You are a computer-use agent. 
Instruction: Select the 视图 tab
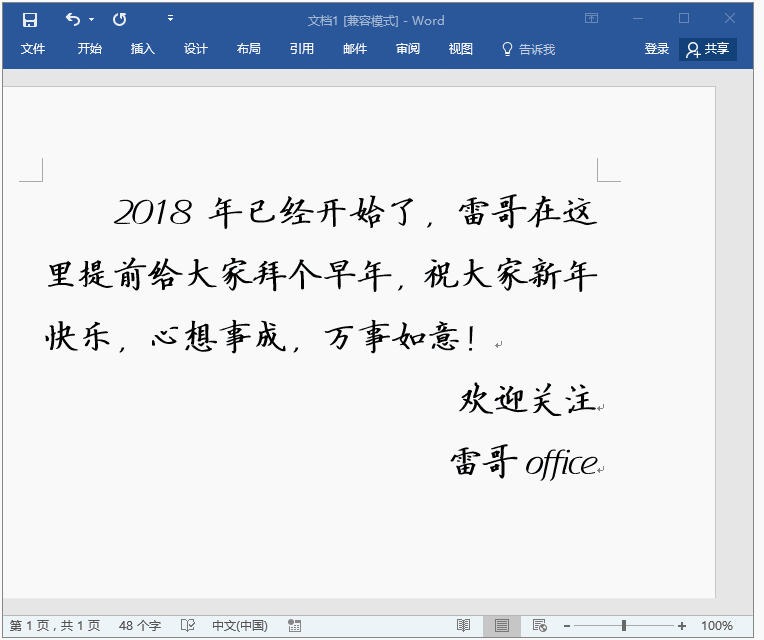[x=460, y=49]
